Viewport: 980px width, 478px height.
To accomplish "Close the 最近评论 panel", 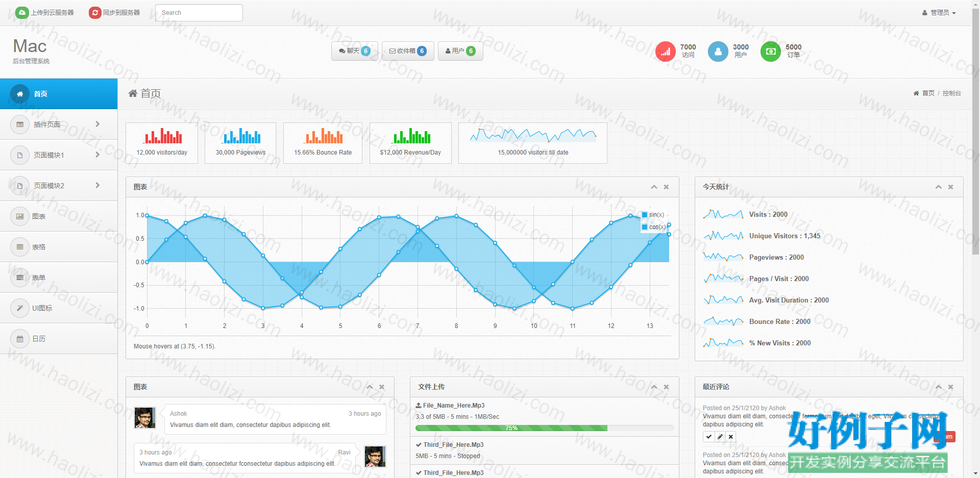I will (x=950, y=387).
